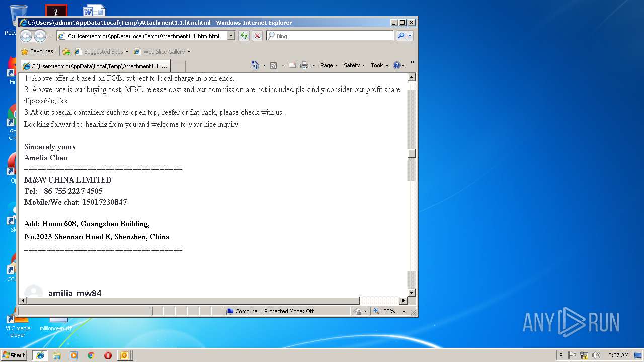This screenshot has height=362, width=644.
Task: Open the search provider dropdown arrow
Action: (x=410, y=36)
